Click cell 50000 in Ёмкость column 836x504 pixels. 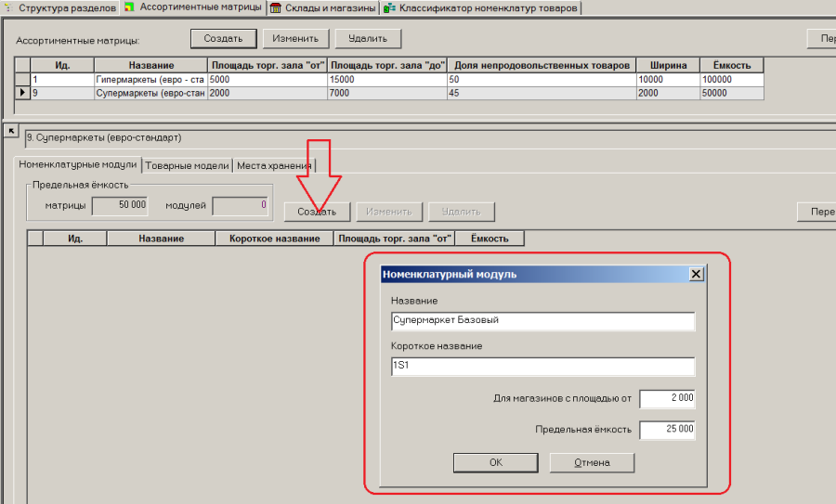point(732,93)
